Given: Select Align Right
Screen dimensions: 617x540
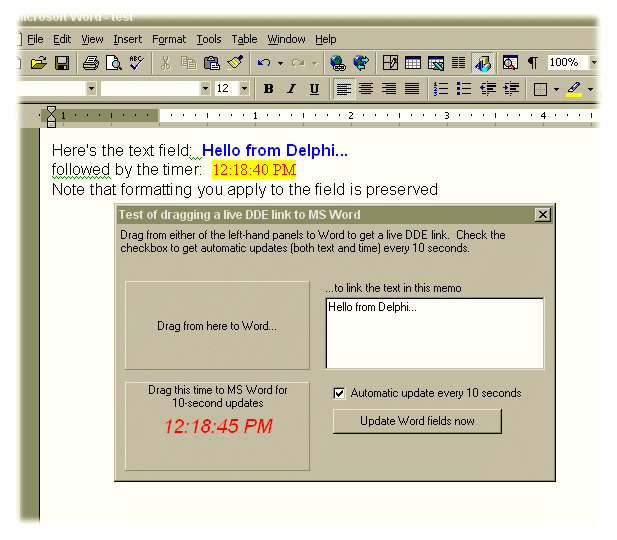Looking at the screenshot, I should coord(389,89).
